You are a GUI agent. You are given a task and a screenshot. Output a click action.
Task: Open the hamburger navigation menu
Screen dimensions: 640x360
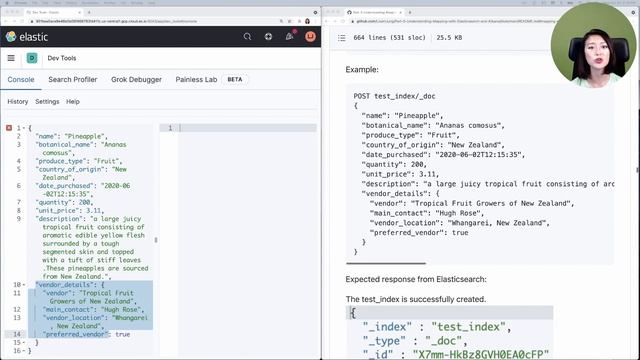click(11, 58)
